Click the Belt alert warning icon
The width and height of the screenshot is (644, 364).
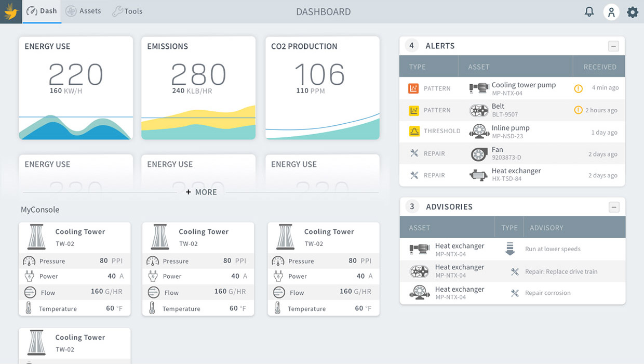tap(578, 110)
